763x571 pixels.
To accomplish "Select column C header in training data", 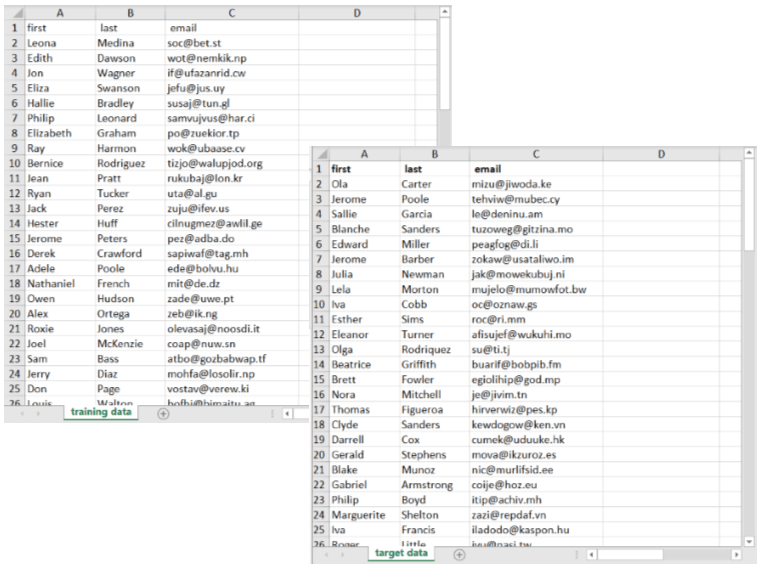I will (x=232, y=13).
